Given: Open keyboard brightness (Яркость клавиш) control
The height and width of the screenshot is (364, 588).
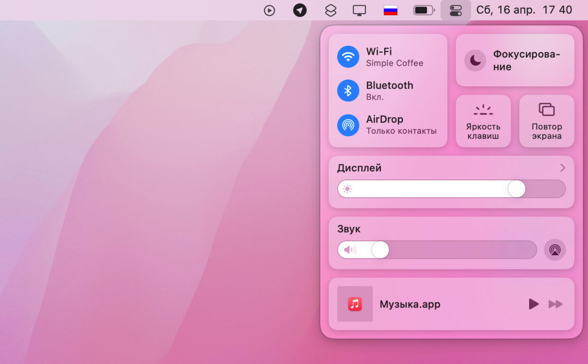Looking at the screenshot, I should [x=483, y=121].
